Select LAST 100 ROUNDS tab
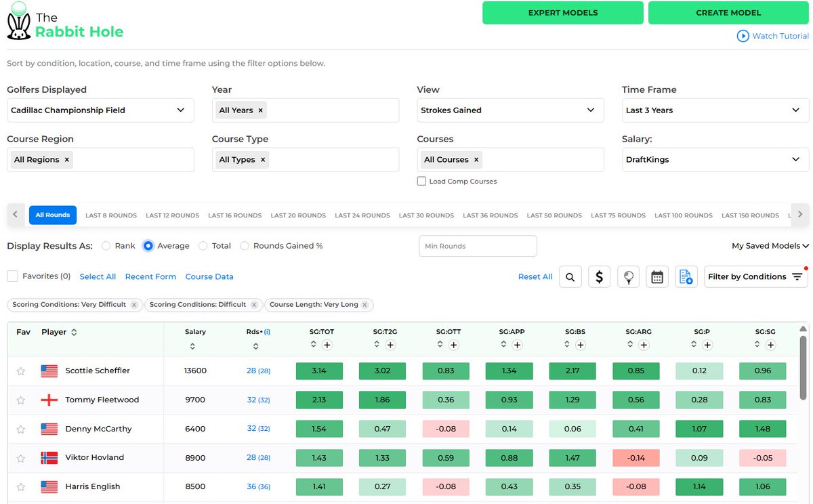Viewport: 813px width, 504px height. click(x=684, y=215)
